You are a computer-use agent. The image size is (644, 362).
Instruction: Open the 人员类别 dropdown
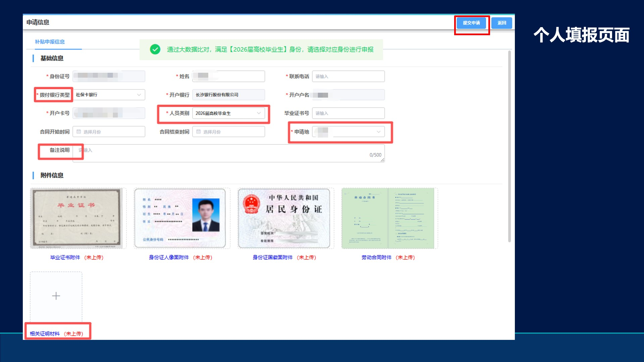tap(228, 113)
